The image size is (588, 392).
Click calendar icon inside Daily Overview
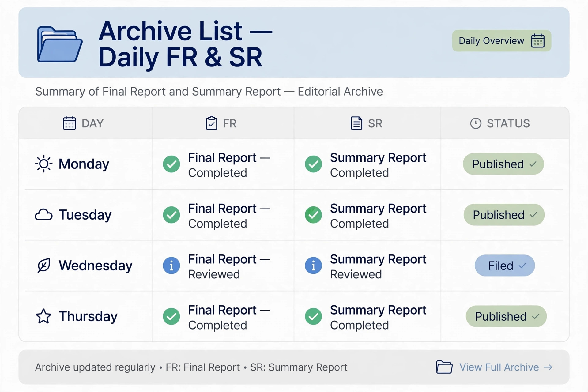point(538,41)
